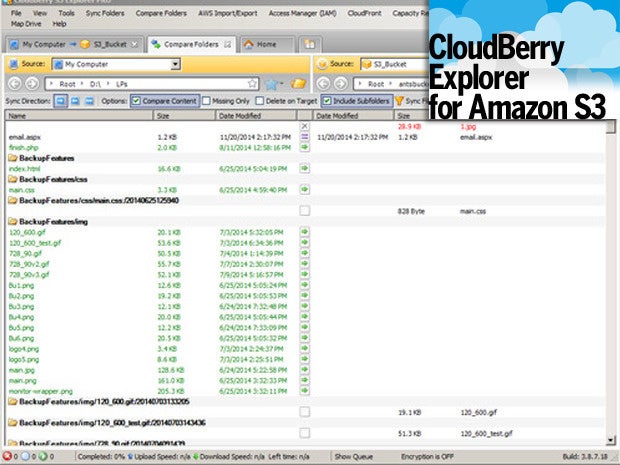Toggle the Compare Content checkbox

click(136, 101)
